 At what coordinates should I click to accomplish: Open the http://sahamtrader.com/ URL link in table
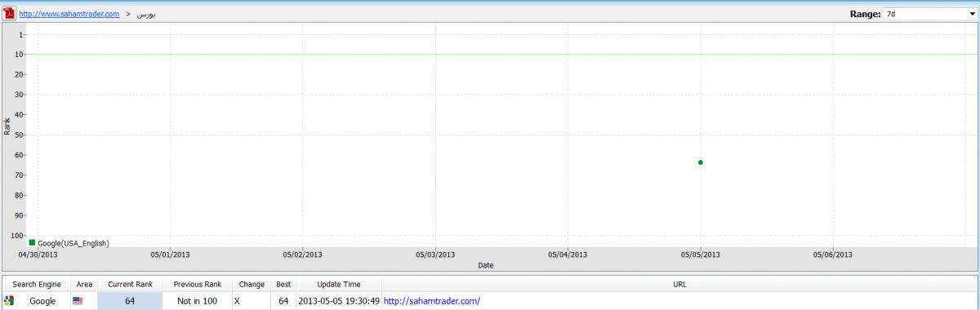click(x=432, y=301)
